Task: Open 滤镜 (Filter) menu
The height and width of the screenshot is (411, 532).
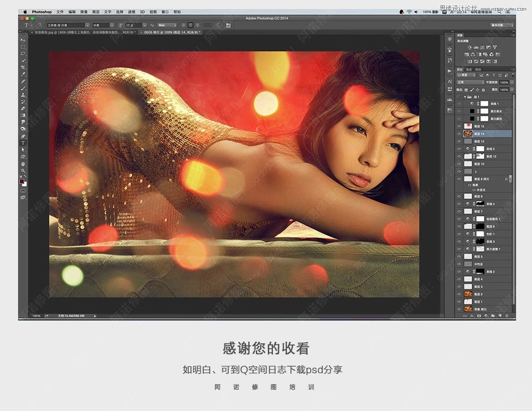Action: pos(131,12)
